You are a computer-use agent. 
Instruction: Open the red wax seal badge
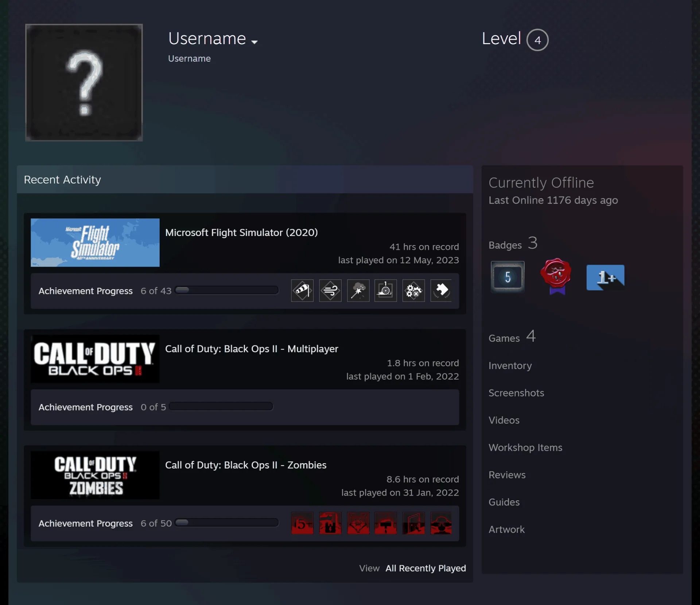pos(556,276)
